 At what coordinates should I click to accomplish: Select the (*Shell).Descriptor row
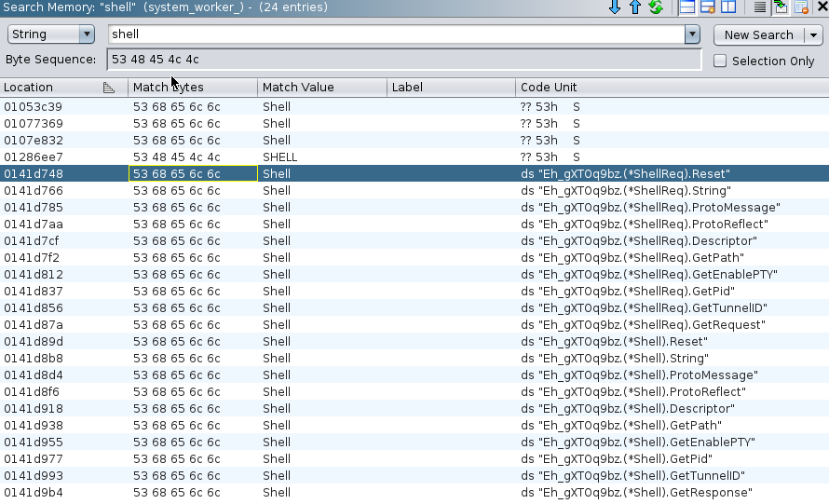[414, 409]
